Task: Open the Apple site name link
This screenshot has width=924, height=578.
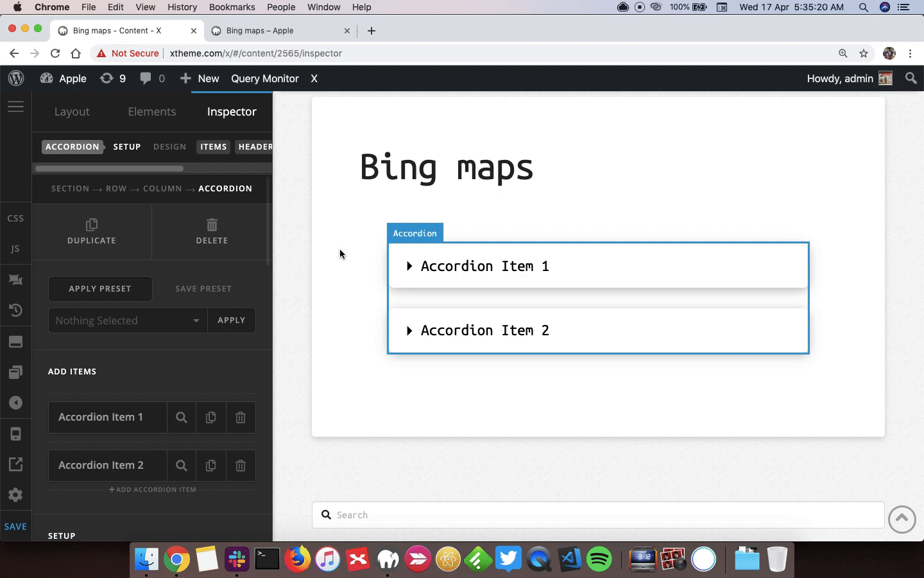Action: coord(64,78)
